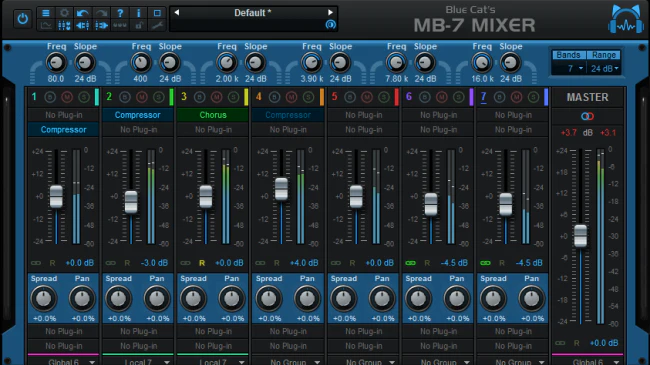
Task: Click band 7 green link icon
Action: point(485,263)
